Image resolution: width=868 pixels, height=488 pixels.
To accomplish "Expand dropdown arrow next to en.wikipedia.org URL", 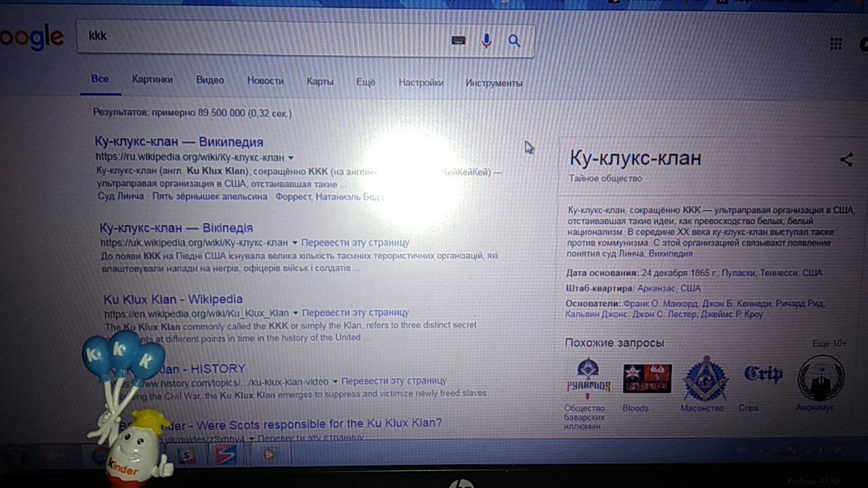I will 295,313.
